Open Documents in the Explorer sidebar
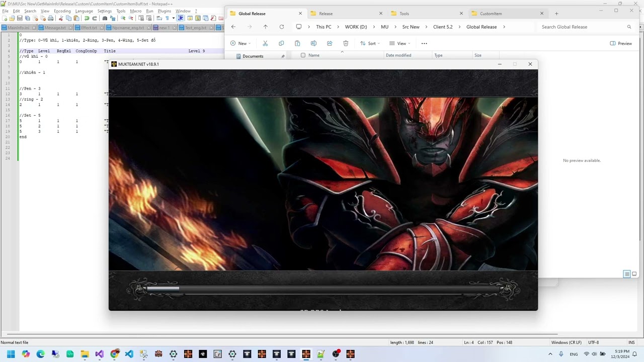Image resolution: width=644 pixels, height=362 pixels. point(253,56)
